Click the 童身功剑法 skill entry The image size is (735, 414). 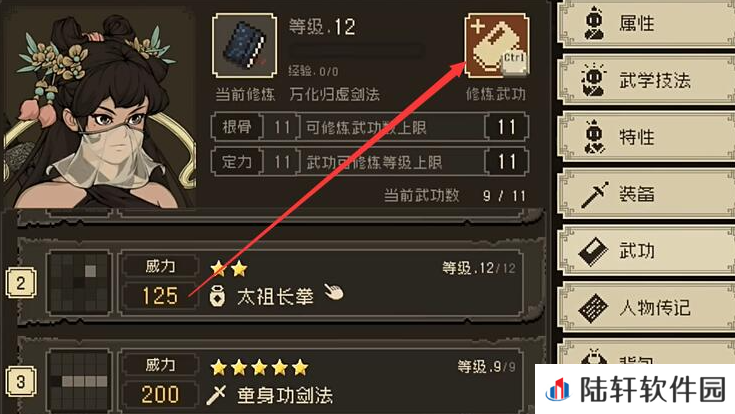point(285,395)
